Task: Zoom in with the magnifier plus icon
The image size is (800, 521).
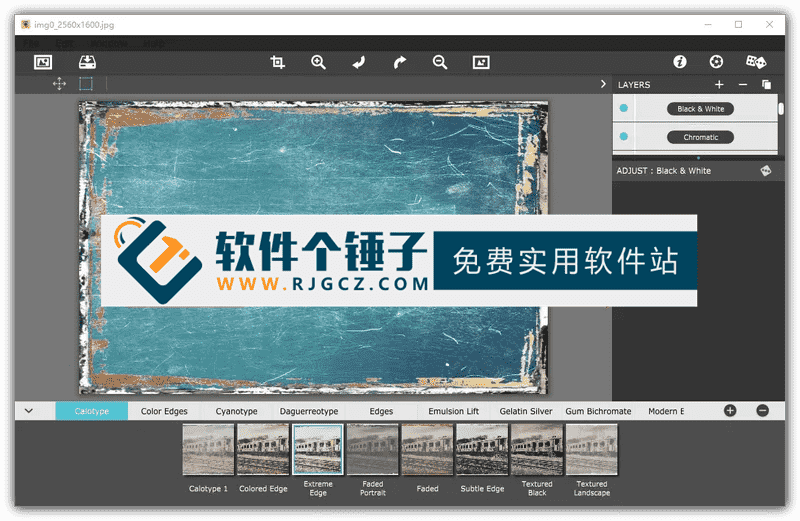Action: click(x=318, y=62)
